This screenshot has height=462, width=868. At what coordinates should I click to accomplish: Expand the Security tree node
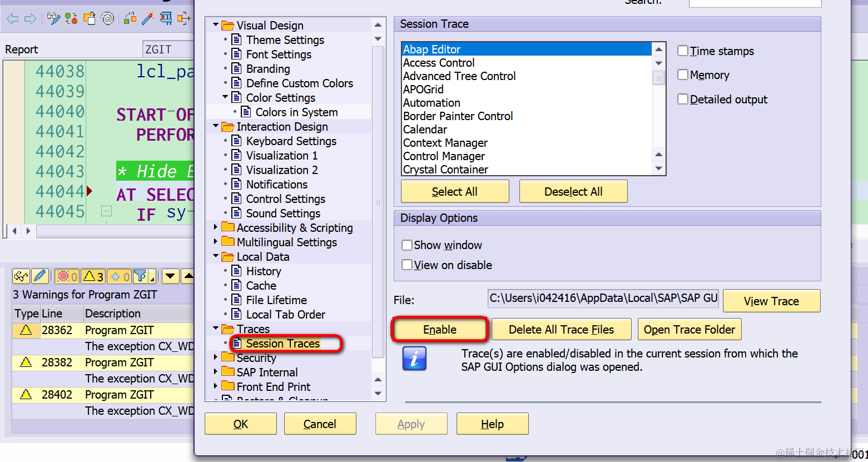(x=216, y=357)
